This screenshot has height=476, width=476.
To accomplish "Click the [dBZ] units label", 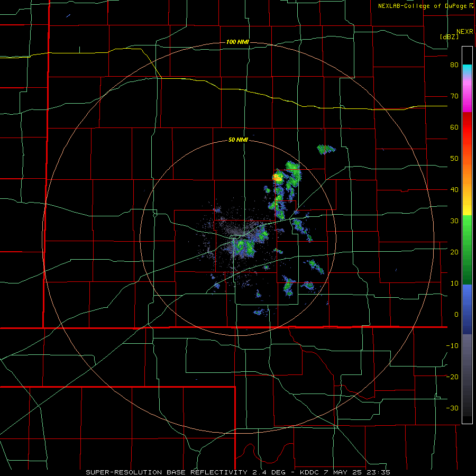I will 449,36.
